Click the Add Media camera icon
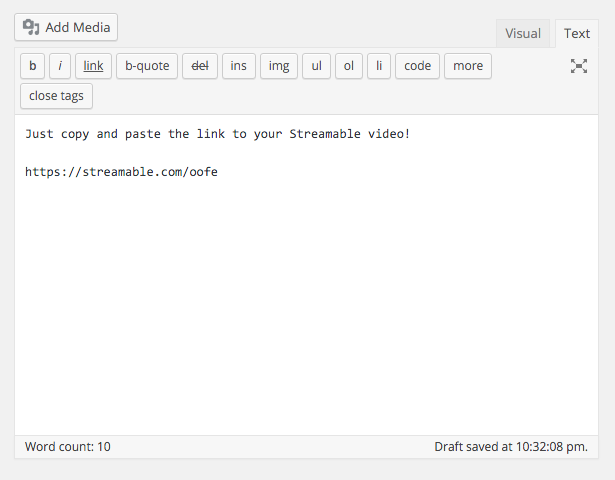 [x=31, y=27]
